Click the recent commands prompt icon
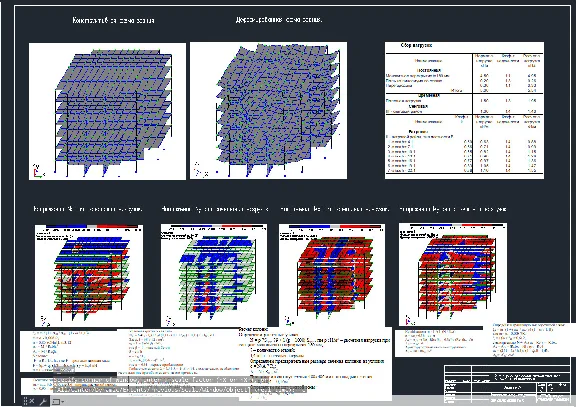 tap(56, 402)
